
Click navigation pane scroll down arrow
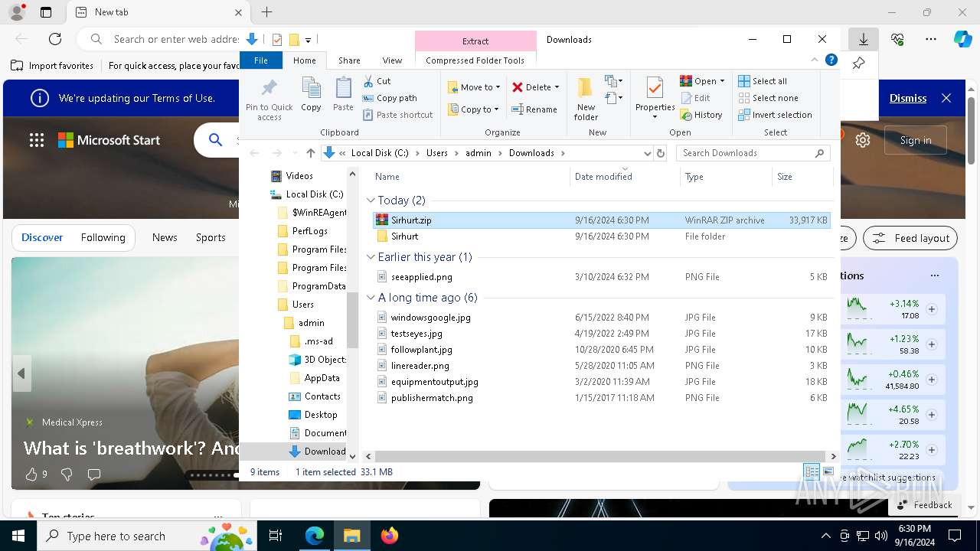(352, 456)
